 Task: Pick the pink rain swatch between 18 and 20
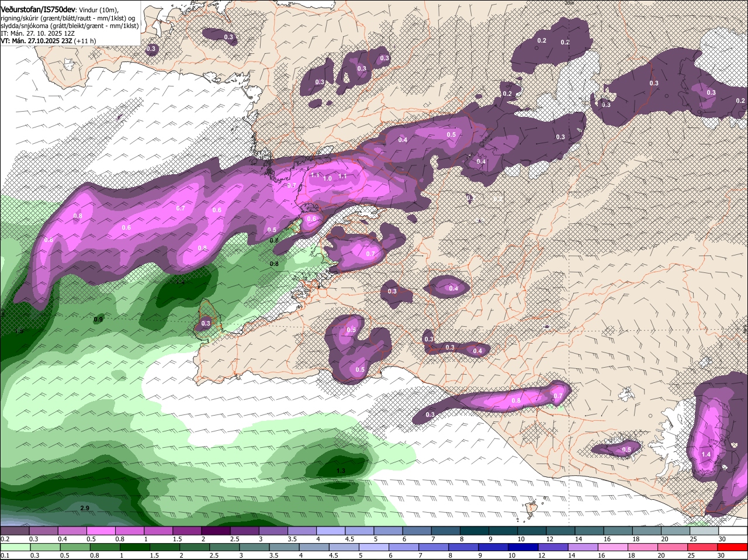[x=643, y=548]
